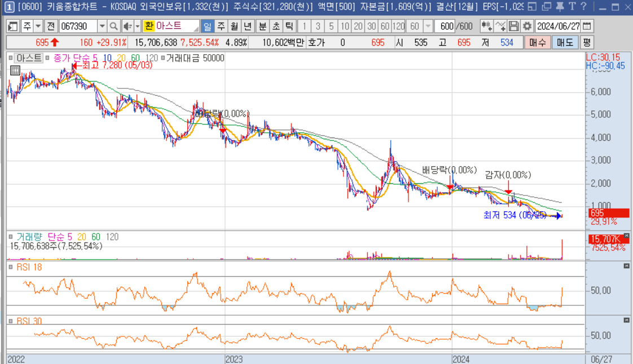Click the duplicate window icon in title bar

tap(546, 6)
